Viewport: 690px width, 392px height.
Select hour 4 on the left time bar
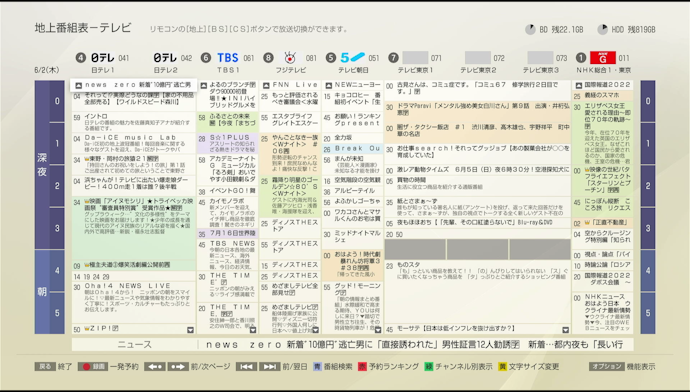(x=57, y=271)
